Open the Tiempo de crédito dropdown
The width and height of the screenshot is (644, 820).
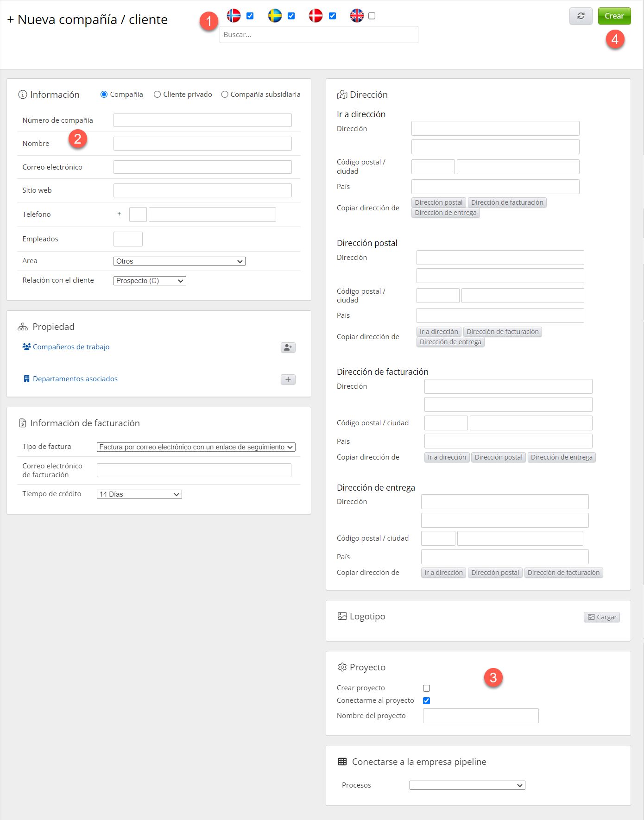pyautogui.click(x=139, y=494)
